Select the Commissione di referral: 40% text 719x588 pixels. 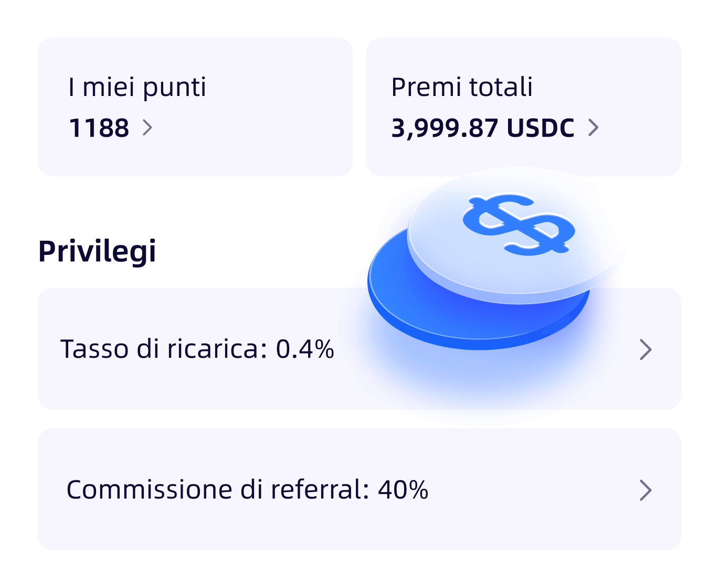coord(247,489)
